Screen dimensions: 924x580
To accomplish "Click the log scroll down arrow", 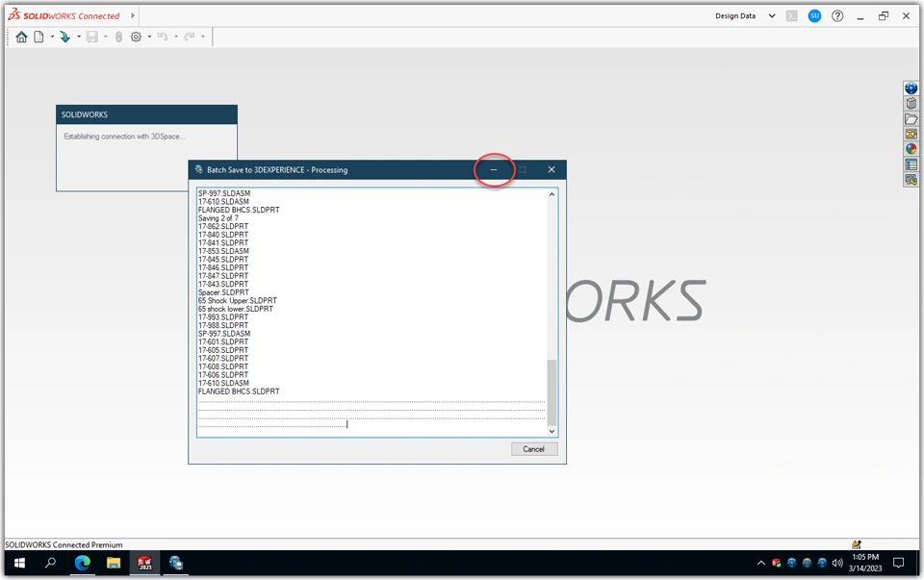I will pos(552,431).
